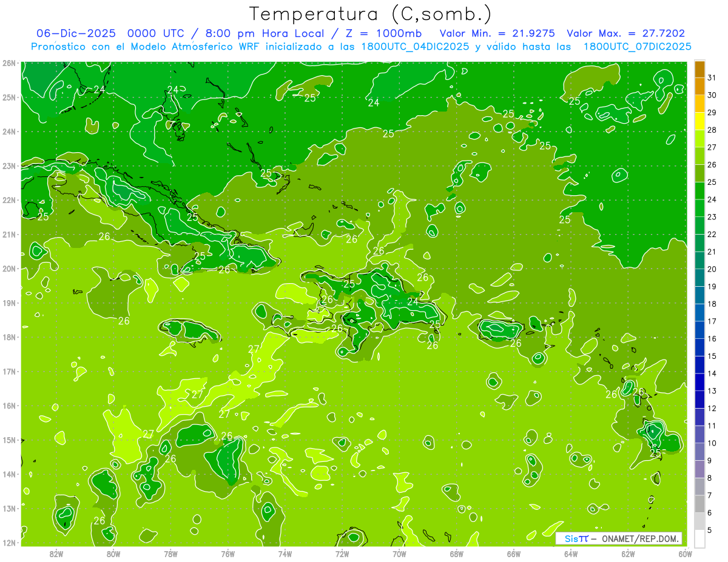Click the colorbar legend value '15'
Image resolution: width=728 pixels, height=562 pixels.
[712, 356]
